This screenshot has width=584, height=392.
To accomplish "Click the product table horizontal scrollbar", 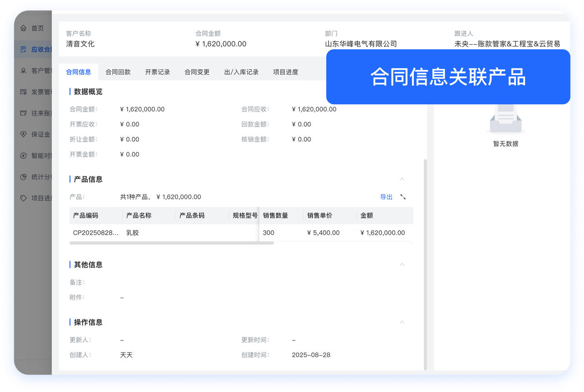I will coord(172,243).
